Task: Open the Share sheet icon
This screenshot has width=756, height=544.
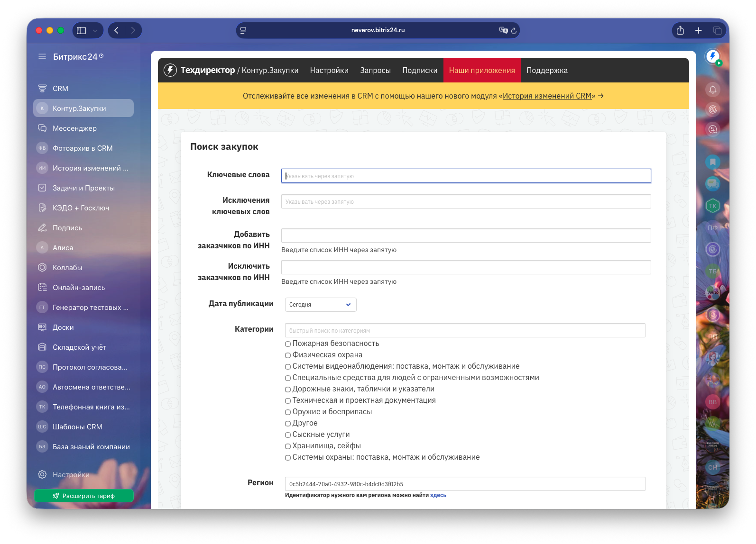Action: [680, 30]
